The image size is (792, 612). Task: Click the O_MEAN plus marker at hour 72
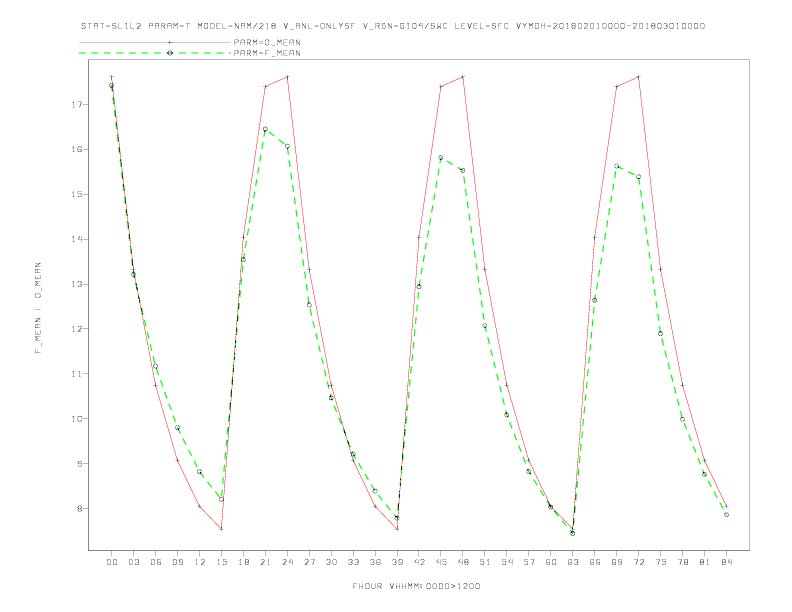[x=638, y=77]
